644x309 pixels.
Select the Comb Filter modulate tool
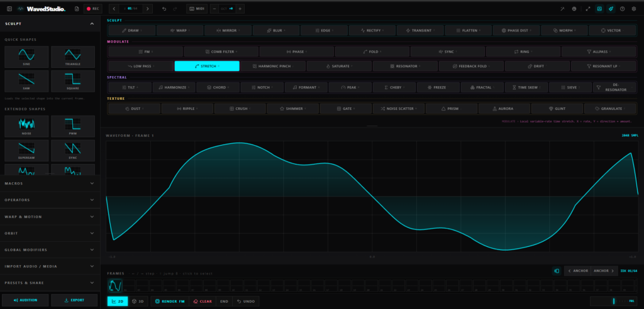[221, 51]
